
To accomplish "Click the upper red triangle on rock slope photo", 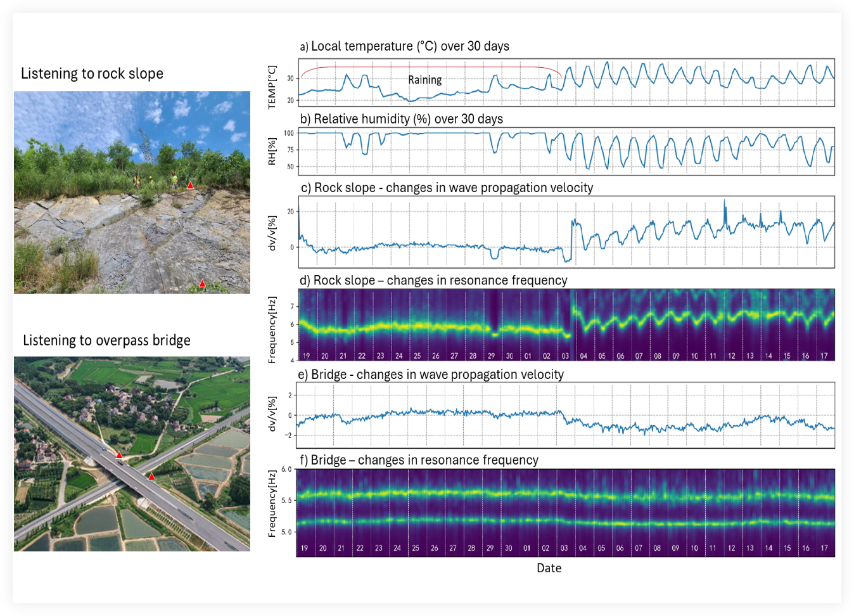I will (x=190, y=185).
